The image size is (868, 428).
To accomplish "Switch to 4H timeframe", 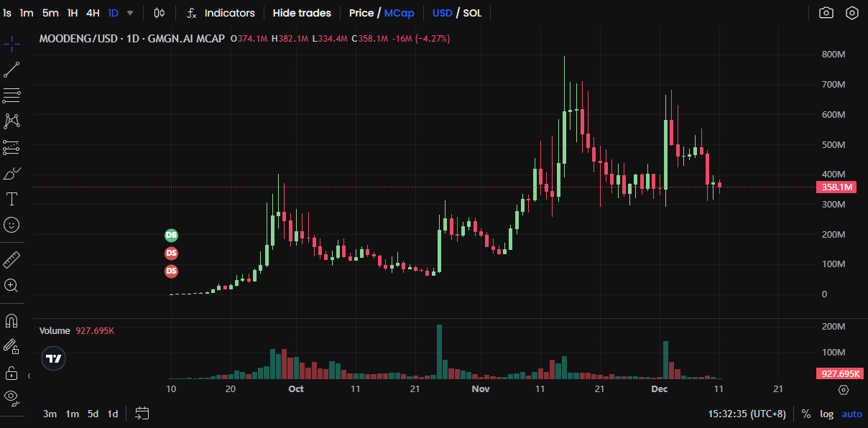I will click(93, 13).
